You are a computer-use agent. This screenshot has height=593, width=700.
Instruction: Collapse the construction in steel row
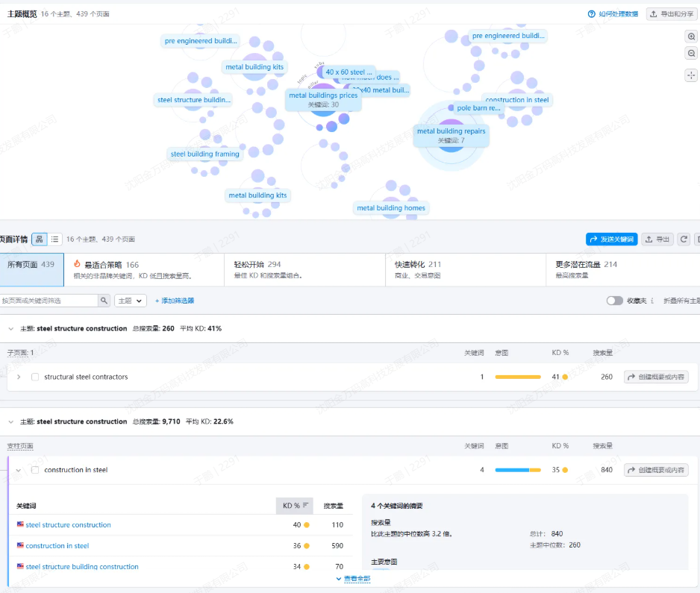pos(19,470)
